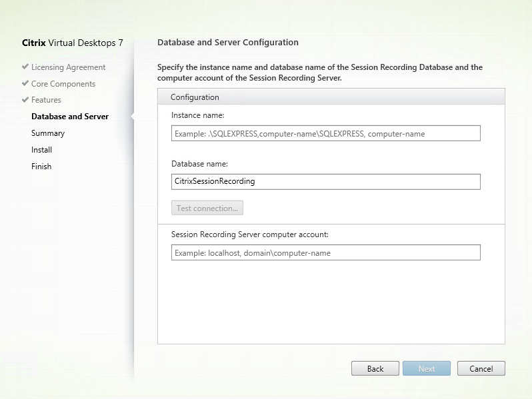Click the Configuration section header
The image size is (532, 399).
[x=195, y=97]
